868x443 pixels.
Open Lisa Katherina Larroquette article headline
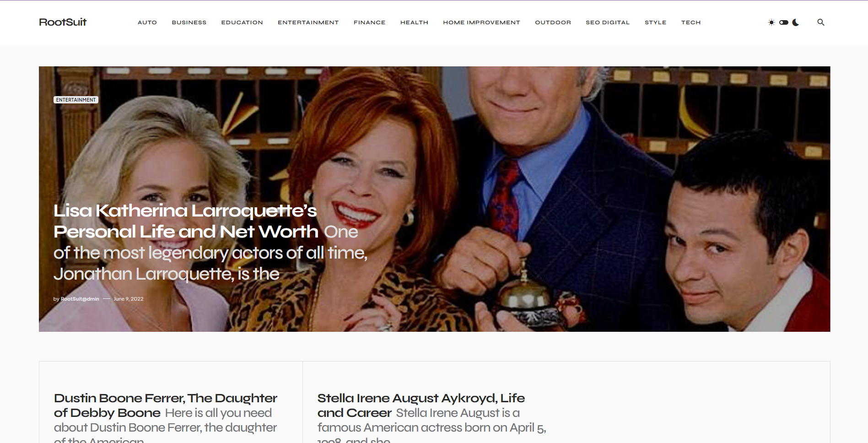pos(185,221)
